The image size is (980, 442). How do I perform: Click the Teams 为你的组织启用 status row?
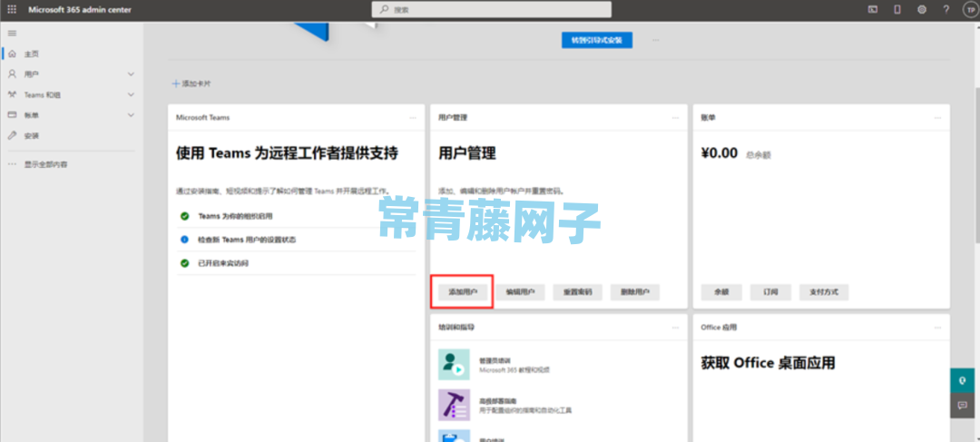tap(296, 216)
